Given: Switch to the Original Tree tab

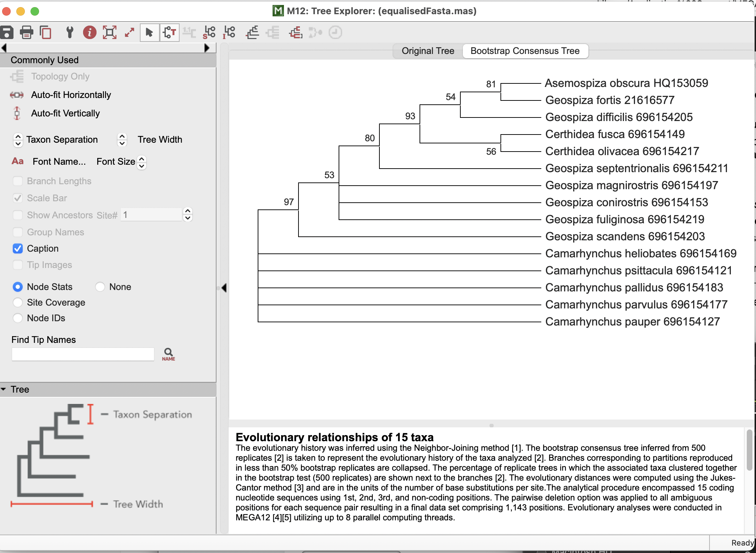Looking at the screenshot, I should [428, 51].
